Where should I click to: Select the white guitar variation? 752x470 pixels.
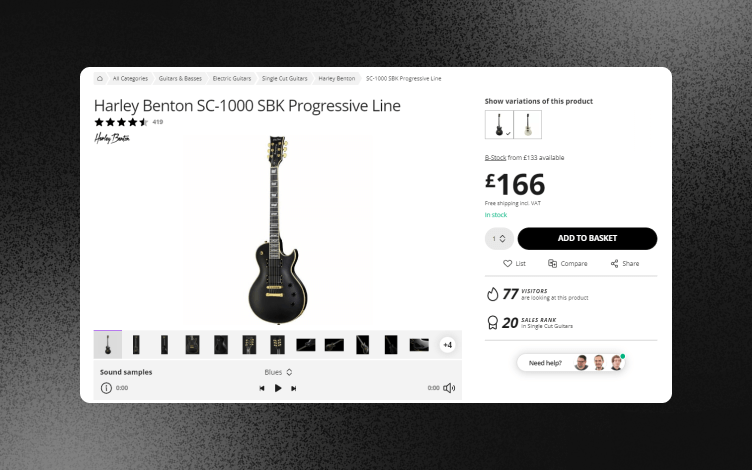(x=528, y=125)
